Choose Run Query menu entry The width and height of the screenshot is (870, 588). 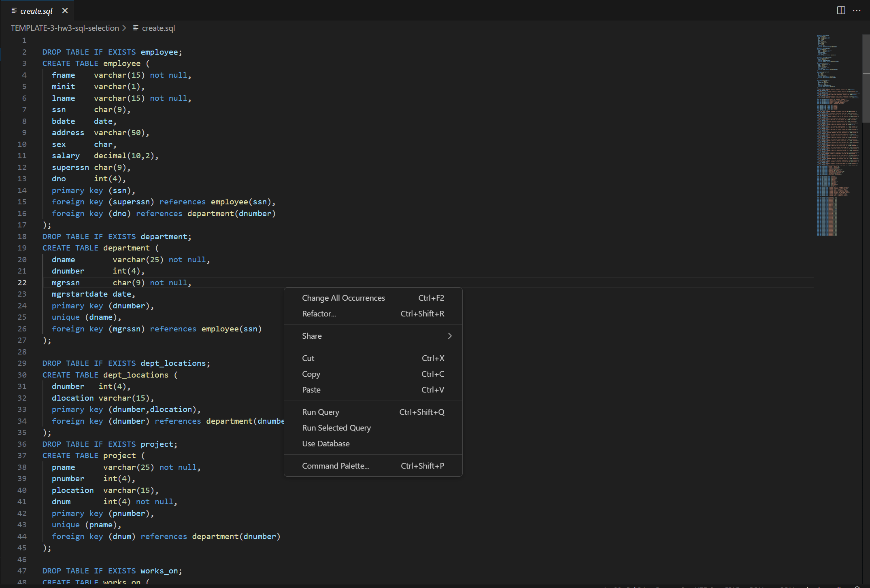pyautogui.click(x=321, y=412)
